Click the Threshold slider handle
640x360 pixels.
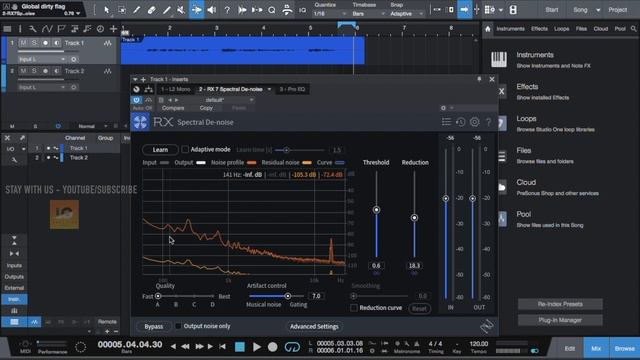pyautogui.click(x=376, y=210)
